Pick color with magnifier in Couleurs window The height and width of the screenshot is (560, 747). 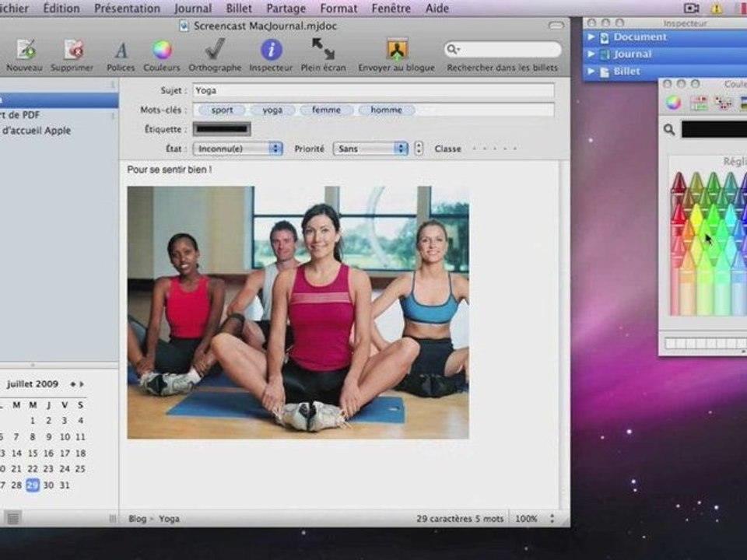click(669, 130)
